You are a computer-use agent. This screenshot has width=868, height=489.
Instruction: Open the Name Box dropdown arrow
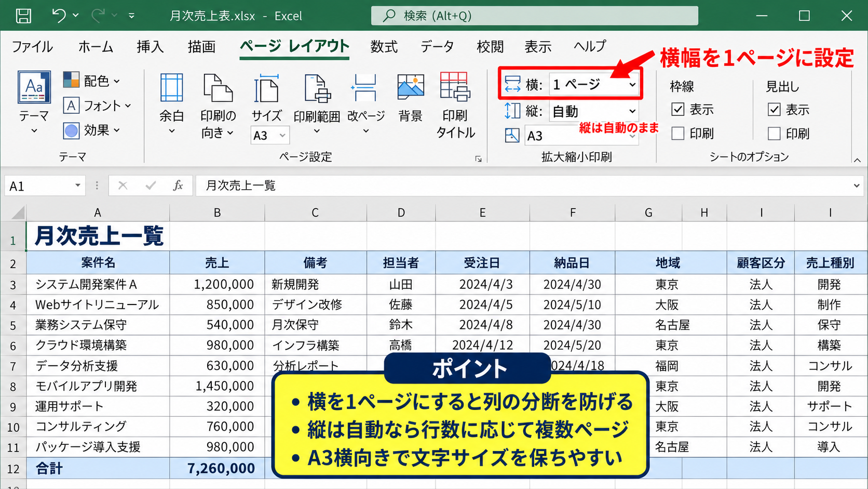pyautogui.click(x=77, y=186)
